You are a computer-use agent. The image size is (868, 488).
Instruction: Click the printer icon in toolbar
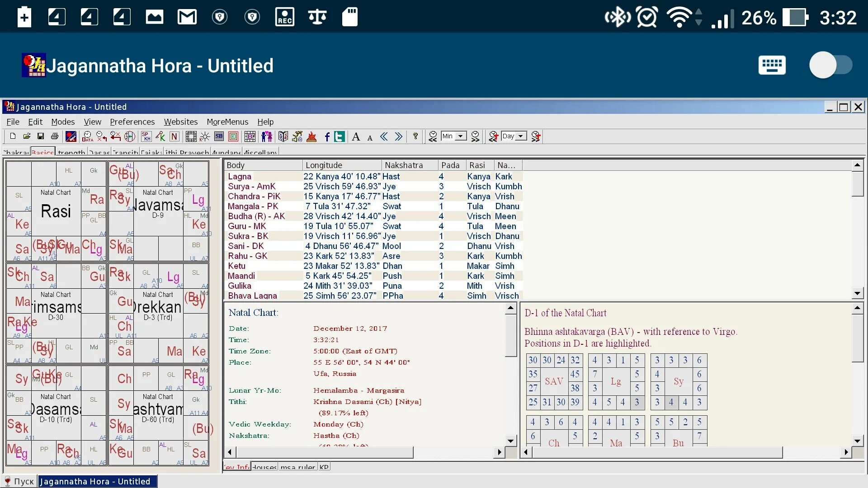pyautogui.click(x=55, y=136)
